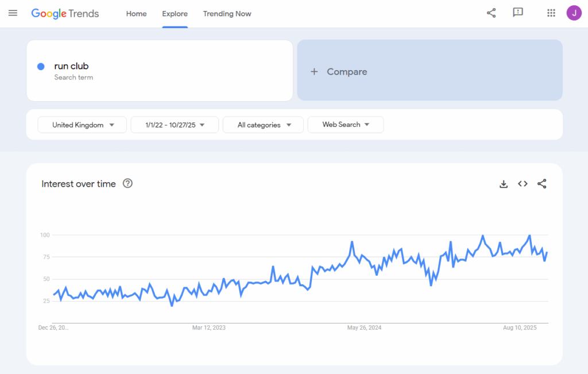The image size is (588, 374).
Task: Share the Interest over time chart
Action: pyautogui.click(x=541, y=184)
